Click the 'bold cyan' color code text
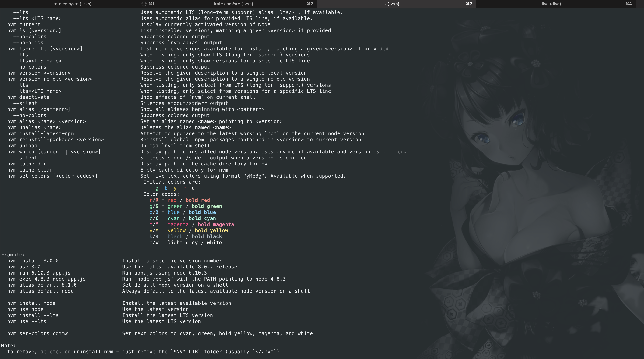Image resolution: width=644 pixels, height=359 pixels. [x=202, y=218]
